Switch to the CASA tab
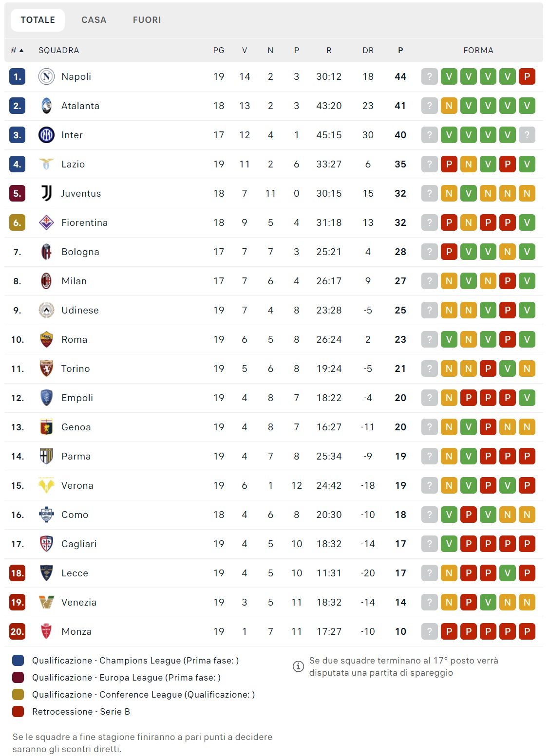Viewport: 549px width, 756px height. [x=94, y=20]
